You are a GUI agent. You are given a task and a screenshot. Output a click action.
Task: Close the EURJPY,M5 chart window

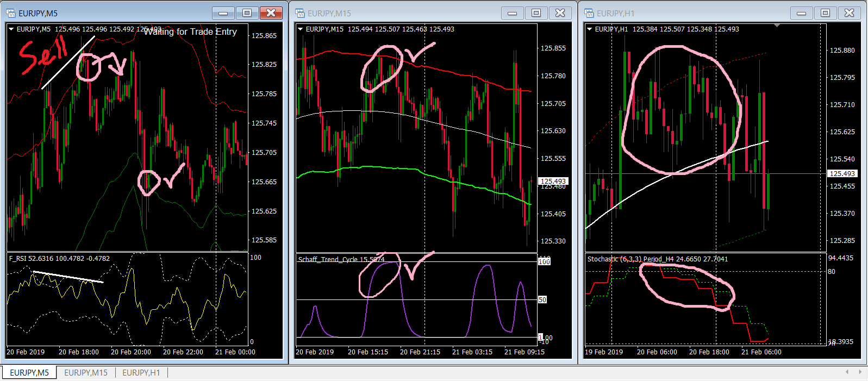click(x=271, y=13)
